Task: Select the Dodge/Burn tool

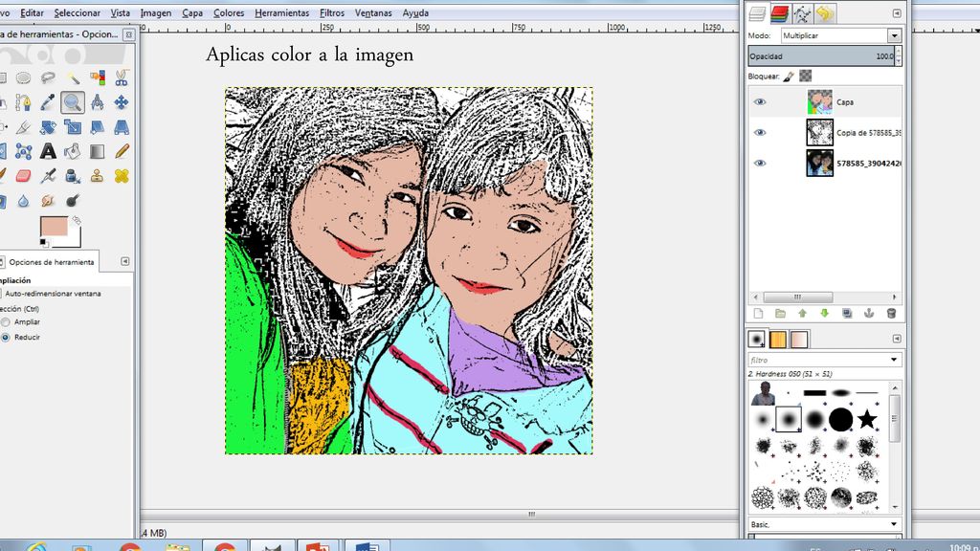Action: click(73, 201)
